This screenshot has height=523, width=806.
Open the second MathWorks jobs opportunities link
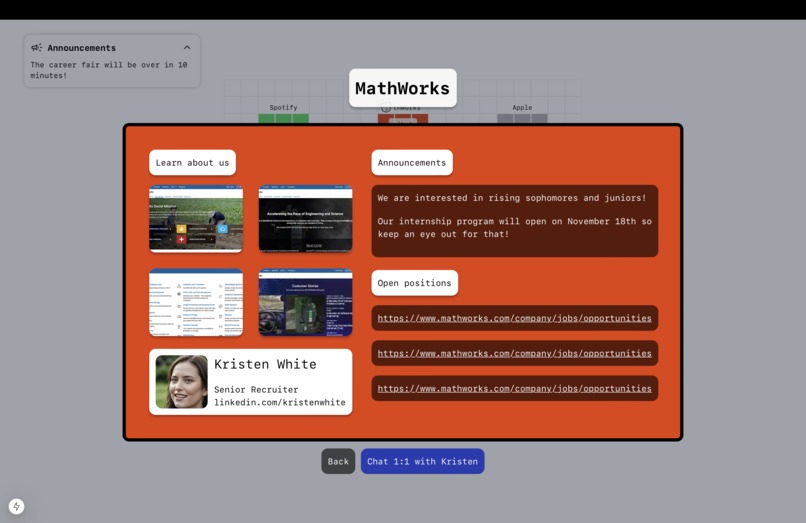(x=515, y=353)
